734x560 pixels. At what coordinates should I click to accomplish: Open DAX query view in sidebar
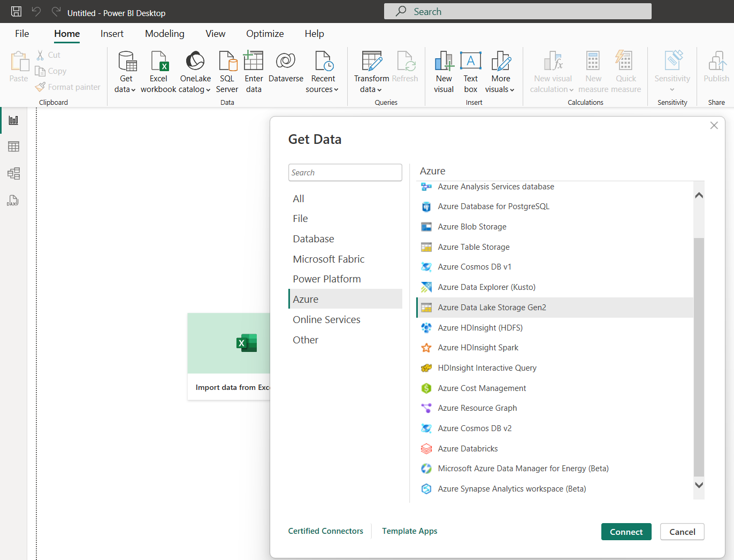click(13, 201)
